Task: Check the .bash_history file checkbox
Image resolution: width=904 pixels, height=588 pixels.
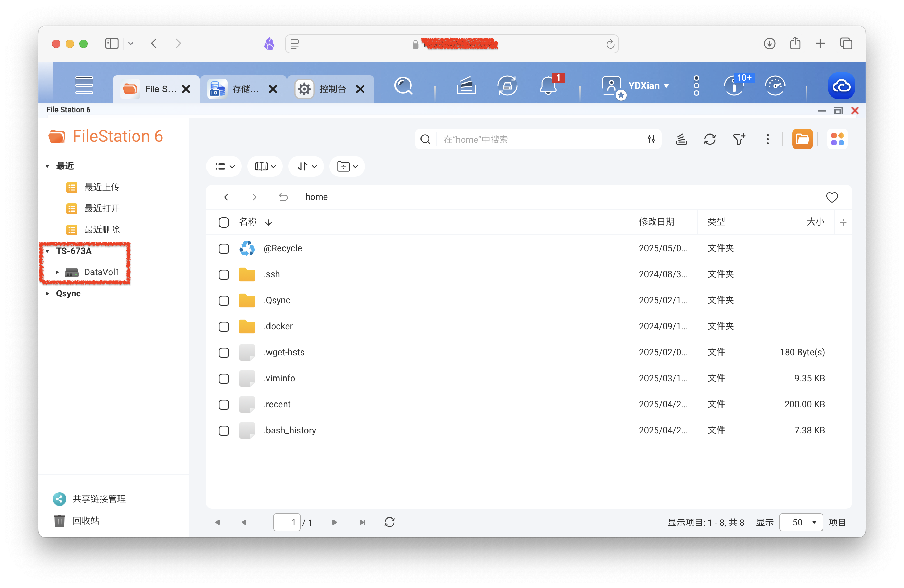Action: (224, 431)
